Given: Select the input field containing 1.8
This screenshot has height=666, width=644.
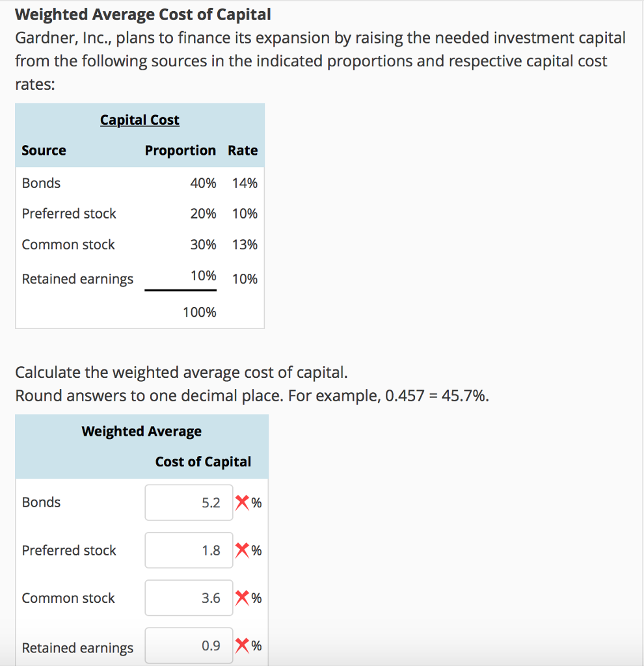Looking at the screenshot, I should (x=189, y=550).
